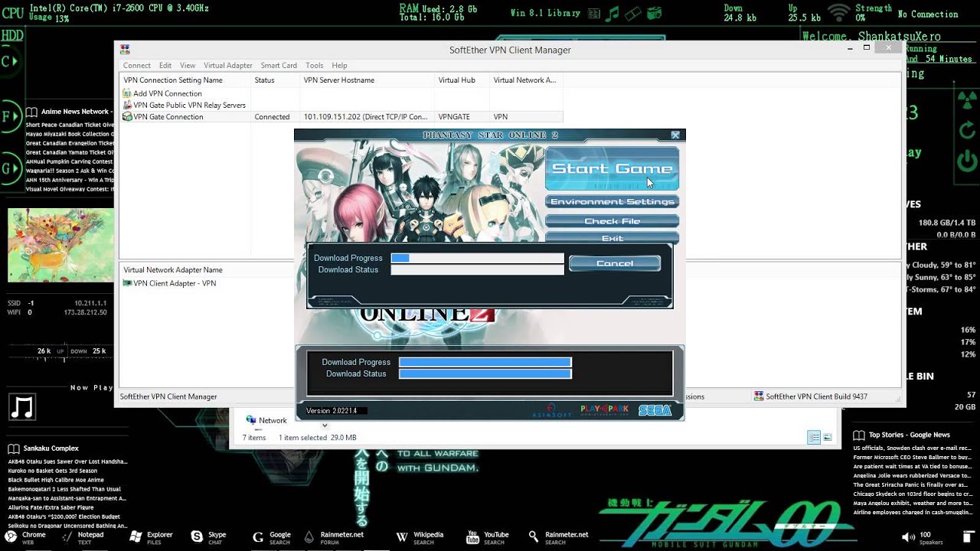980x551 pixels.
Task: Click the Start Game button
Action: pyautogui.click(x=612, y=168)
